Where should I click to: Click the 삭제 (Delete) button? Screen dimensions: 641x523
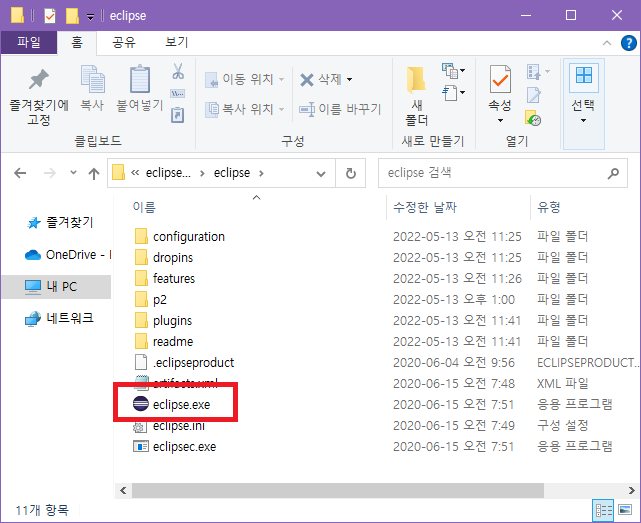click(x=321, y=79)
